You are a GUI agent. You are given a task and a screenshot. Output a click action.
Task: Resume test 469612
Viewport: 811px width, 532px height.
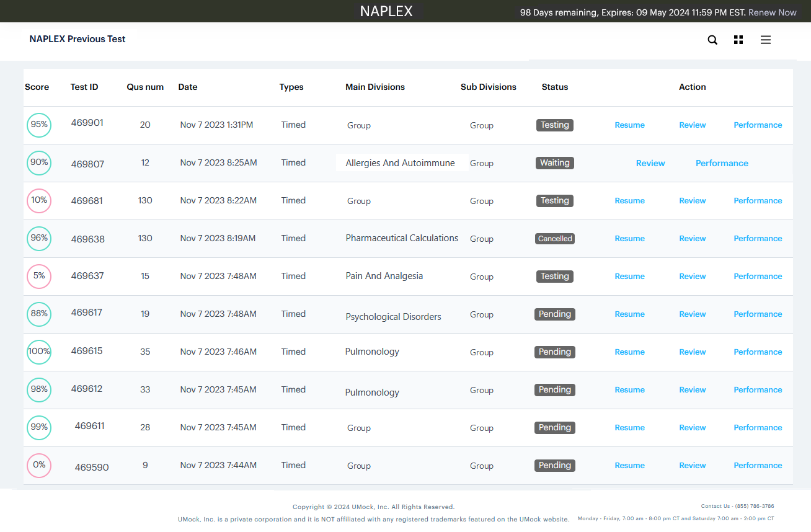[x=630, y=390]
